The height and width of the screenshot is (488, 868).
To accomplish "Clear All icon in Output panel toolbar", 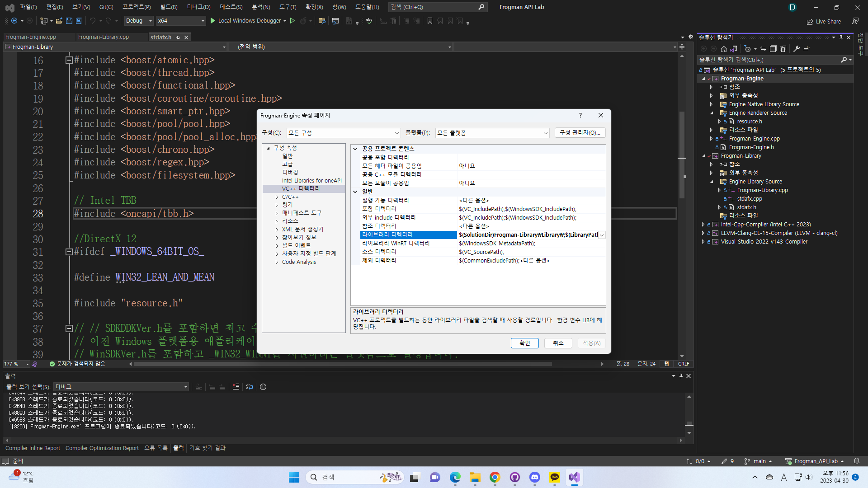I will click(236, 387).
